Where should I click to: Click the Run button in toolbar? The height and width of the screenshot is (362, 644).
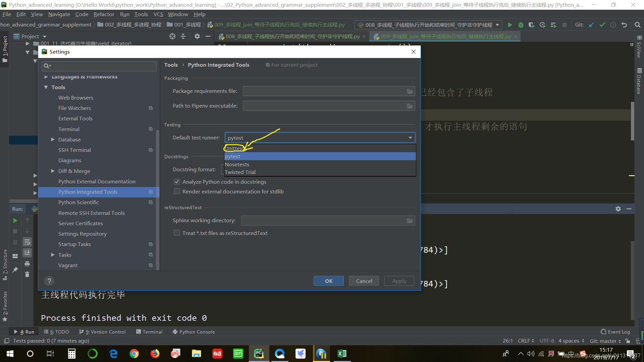click(x=510, y=25)
